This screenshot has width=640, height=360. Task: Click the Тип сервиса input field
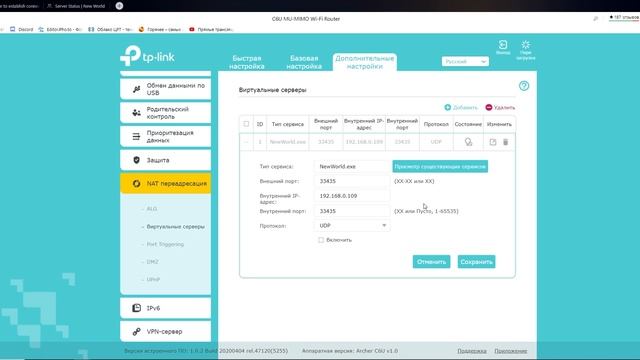(x=352, y=167)
